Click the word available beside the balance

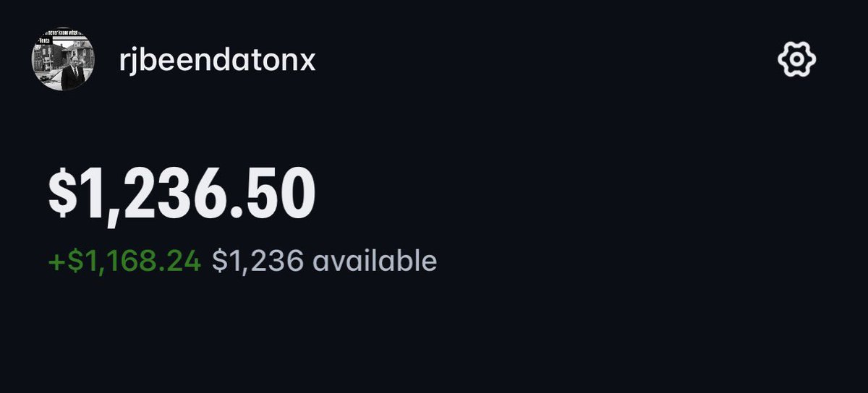click(x=375, y=261)
